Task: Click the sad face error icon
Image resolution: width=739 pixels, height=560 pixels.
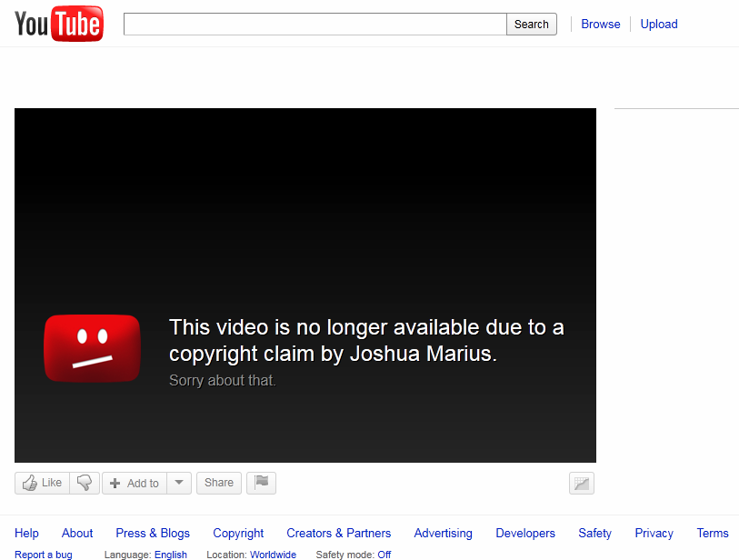Action: [x=93, y=348]
